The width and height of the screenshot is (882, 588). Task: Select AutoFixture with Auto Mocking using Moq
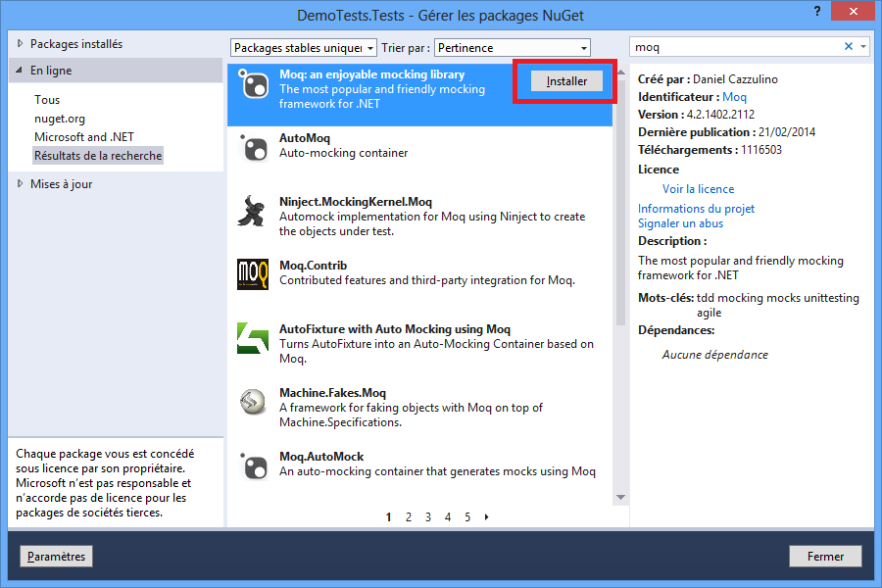tap(395, 328)
